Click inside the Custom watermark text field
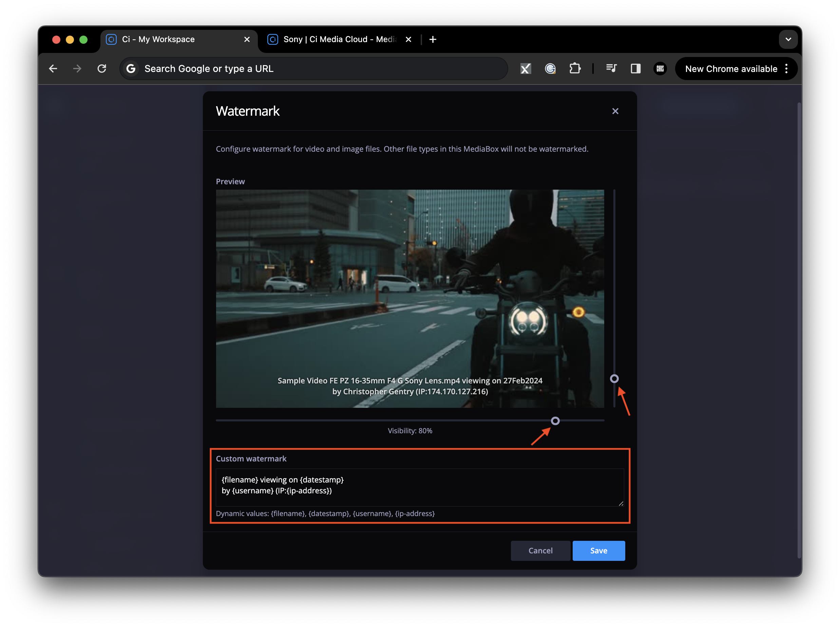The width and height of the screenshot is (840, 627). (x=419, y=487)
